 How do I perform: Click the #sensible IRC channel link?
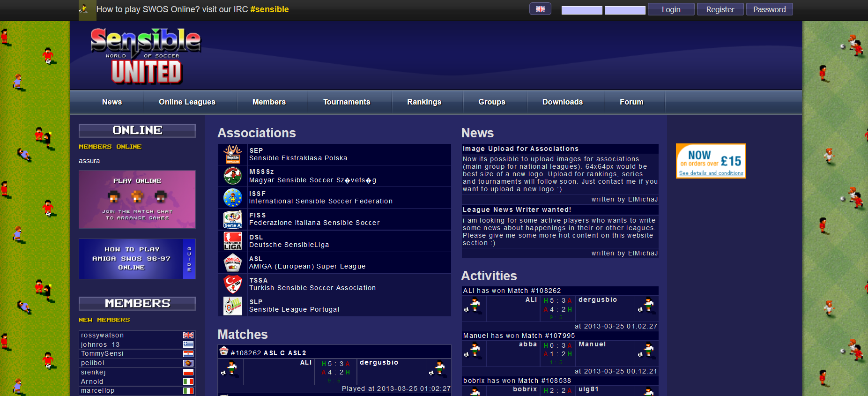pyautogui.click(x=269, y=9)
